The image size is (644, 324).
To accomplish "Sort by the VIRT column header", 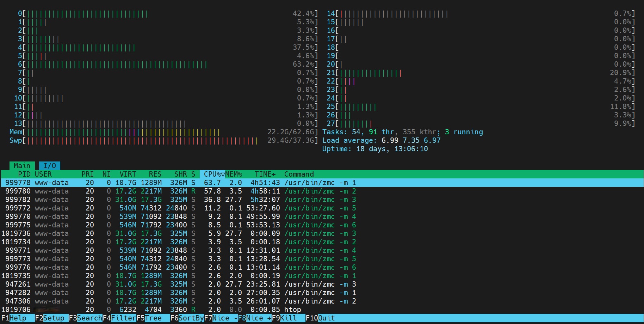I will coord(128,174).
